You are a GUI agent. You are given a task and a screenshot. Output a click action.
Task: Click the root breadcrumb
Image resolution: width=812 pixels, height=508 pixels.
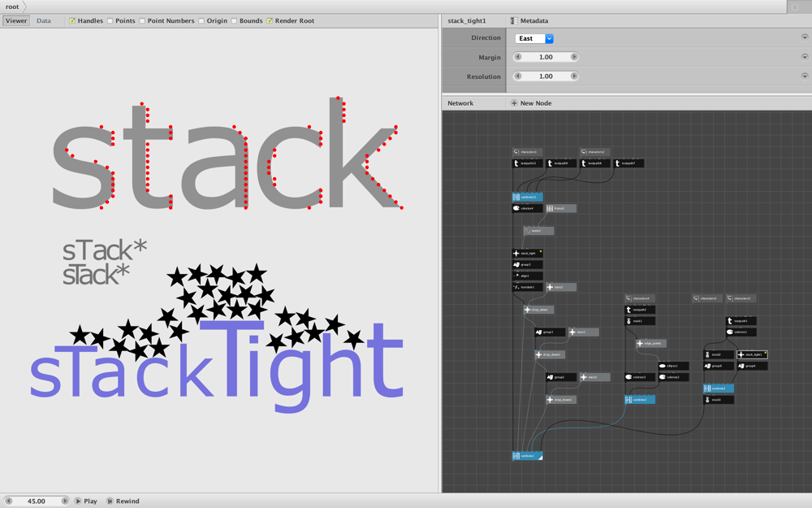click(x=12, y=7)
